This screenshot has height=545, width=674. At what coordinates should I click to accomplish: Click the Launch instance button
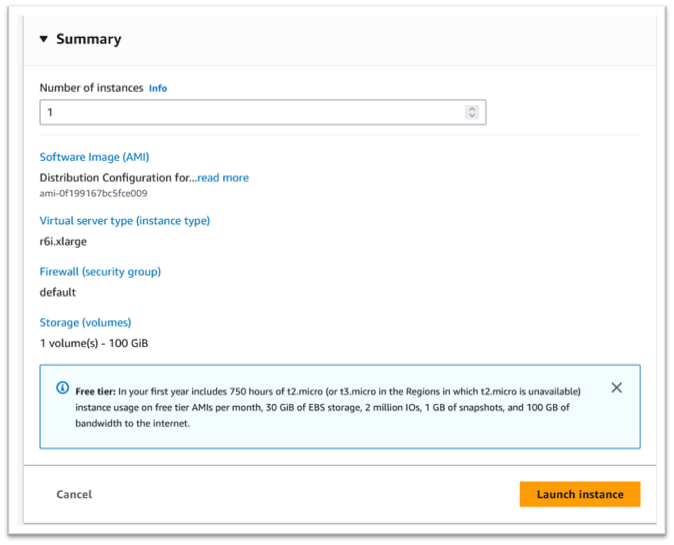click(580, 494)
